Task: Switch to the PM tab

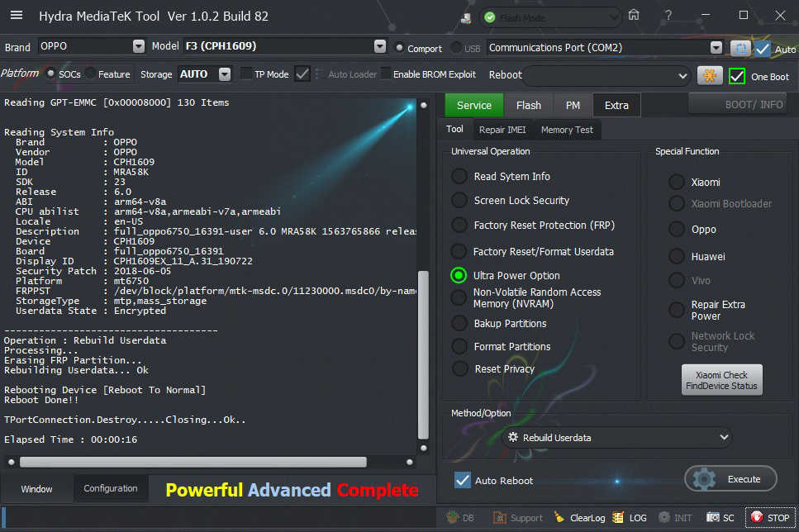Action: point(573,106)
